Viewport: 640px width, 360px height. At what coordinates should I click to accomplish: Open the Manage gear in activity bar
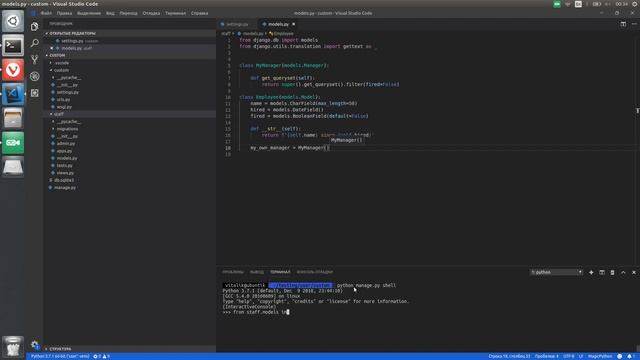coord(34,345)
